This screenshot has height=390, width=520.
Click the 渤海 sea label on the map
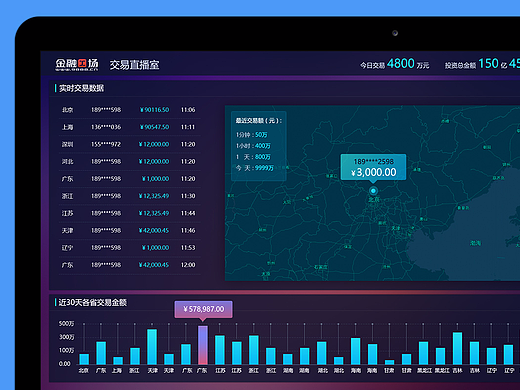pyautogui.click(x=476, y=243)
